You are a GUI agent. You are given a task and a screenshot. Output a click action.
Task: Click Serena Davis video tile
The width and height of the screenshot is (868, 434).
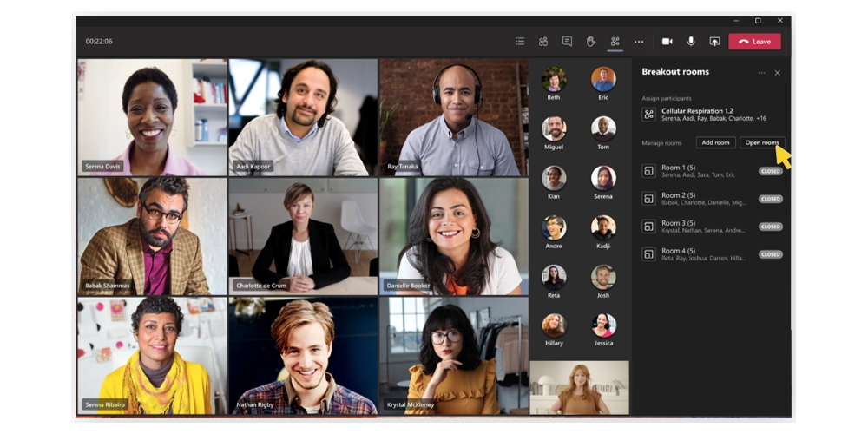tap(152, 117)
